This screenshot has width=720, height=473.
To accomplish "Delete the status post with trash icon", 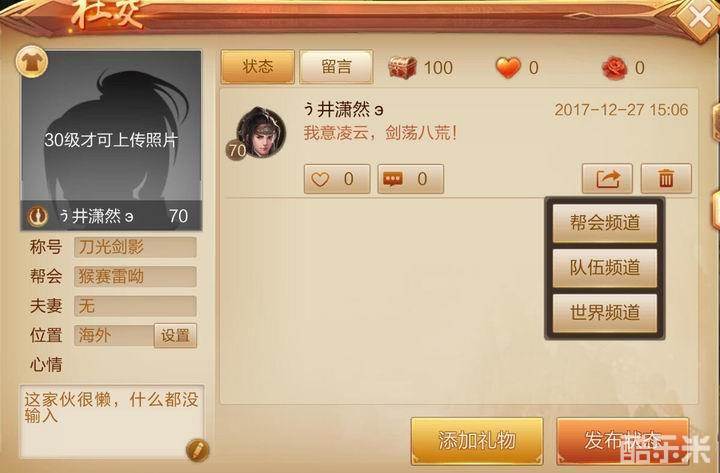I will click(666, 178).
